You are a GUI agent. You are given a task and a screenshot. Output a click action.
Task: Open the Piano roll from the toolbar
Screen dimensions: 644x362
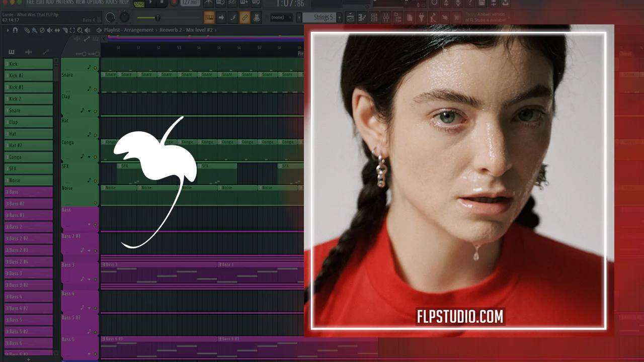362,18
